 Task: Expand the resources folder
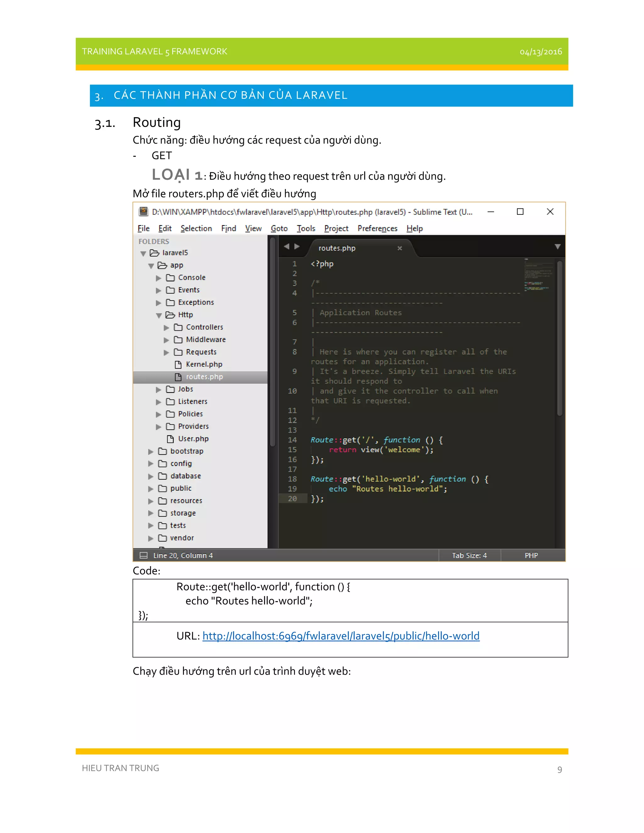tap(151, 501)
